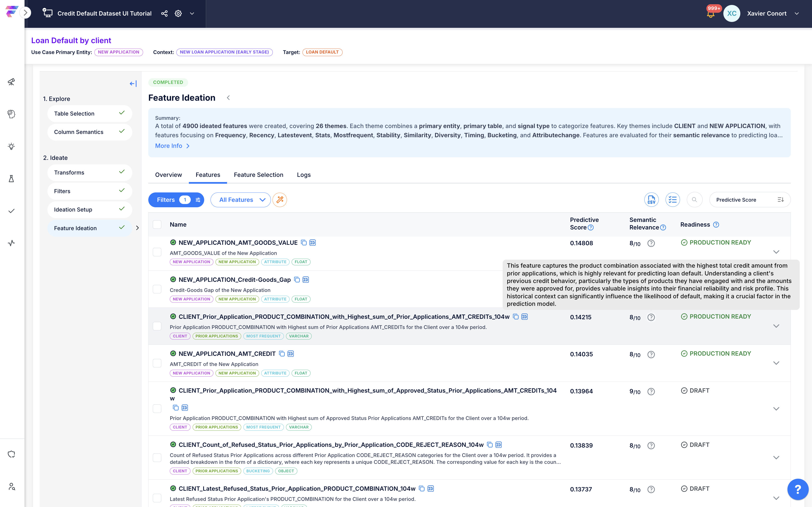Switch to the Feature Selection tab
This screenshot has height=507, width=812.
pyautogui.click(x=258, y=175)
